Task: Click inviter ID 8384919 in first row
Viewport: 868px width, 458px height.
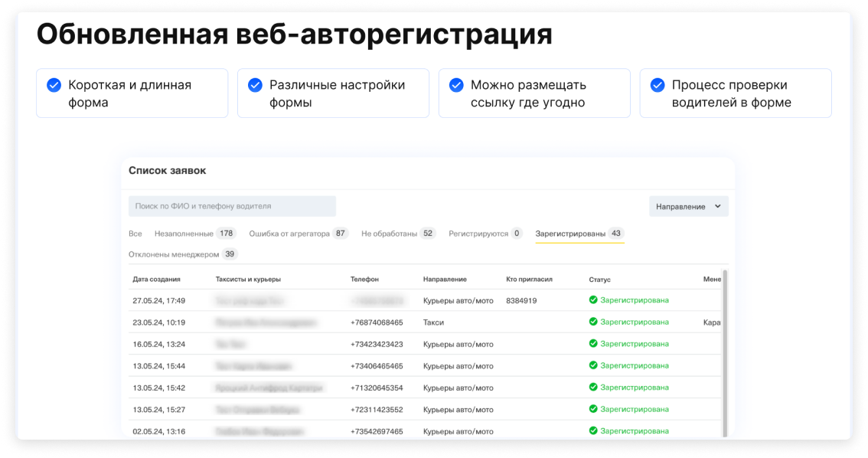Action: click(x=521, y=300)
